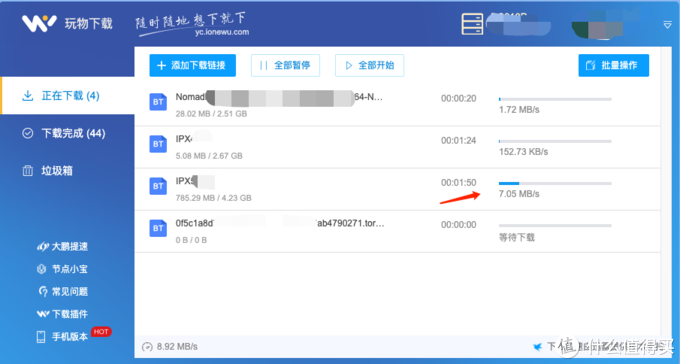Select the 0f5c1a8d...ab4790271.tor... file name
Image resolution: width=680 pixels, height=364 pixels.
pyautogui.click(x=280, y=223)
